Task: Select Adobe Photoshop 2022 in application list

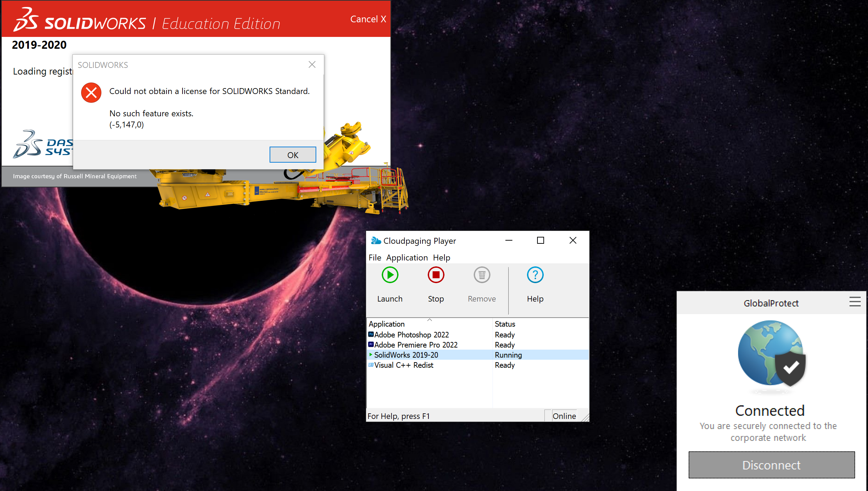Action: click(478, 335)
